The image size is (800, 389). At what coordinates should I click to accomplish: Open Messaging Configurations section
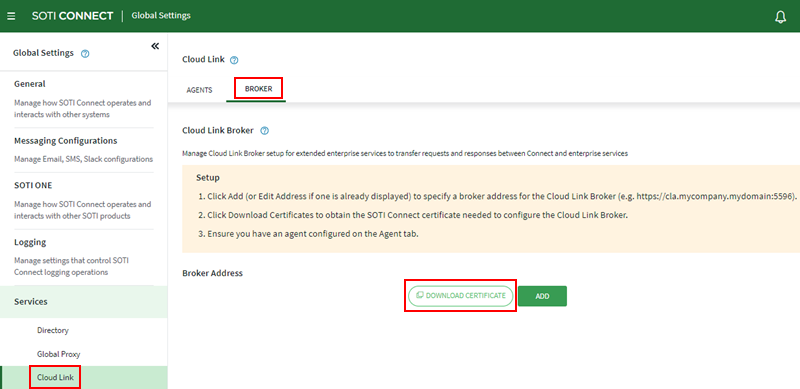point(65,140)
